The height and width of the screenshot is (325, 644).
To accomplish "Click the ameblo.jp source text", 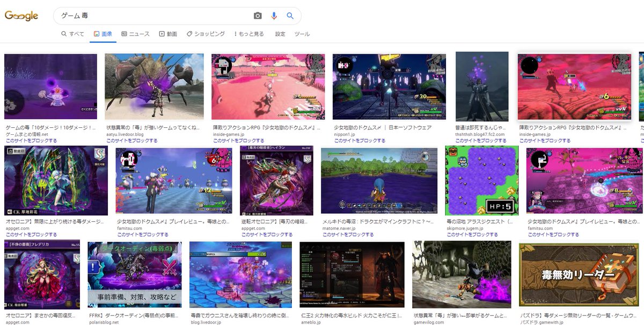I will pos(312,323).
